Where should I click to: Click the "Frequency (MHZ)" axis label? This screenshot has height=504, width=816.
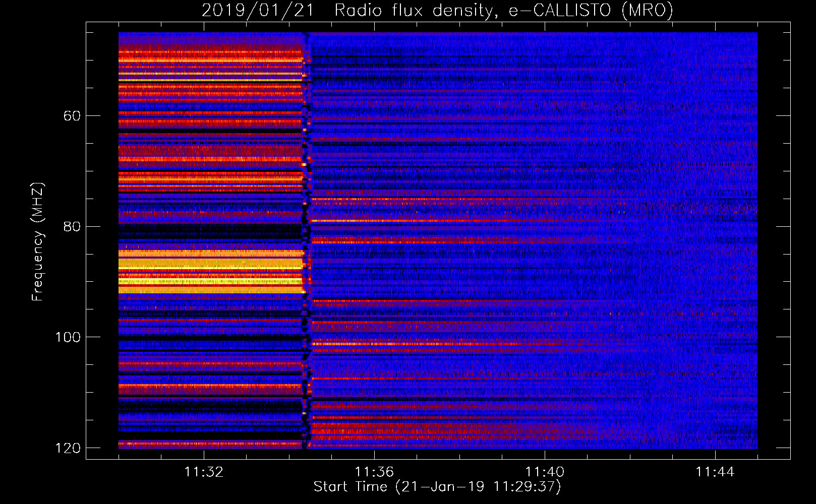coord(38,241)
